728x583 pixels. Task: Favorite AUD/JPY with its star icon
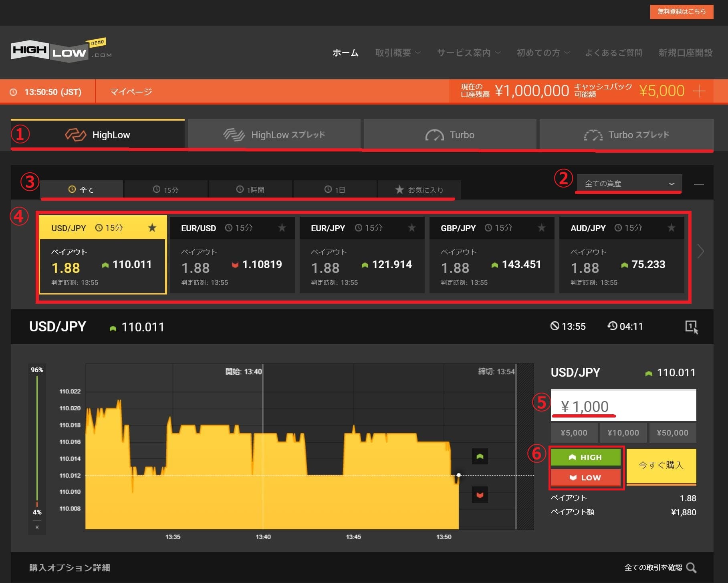672,228
